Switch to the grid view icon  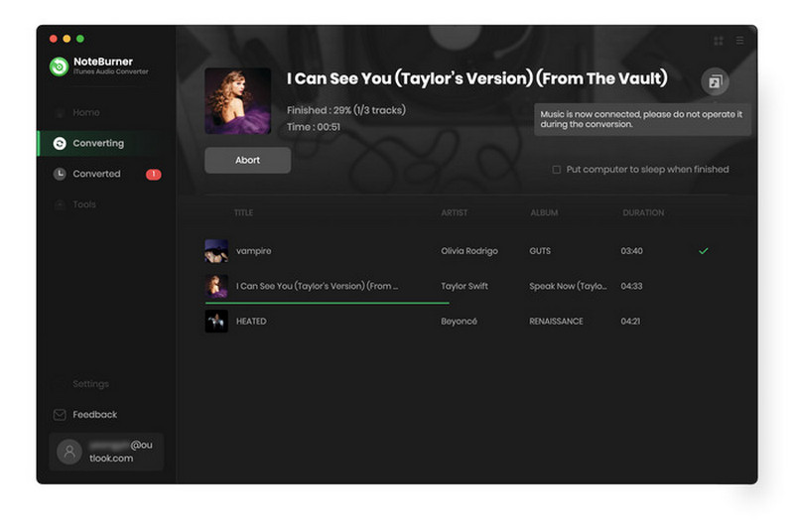point(718,41)
